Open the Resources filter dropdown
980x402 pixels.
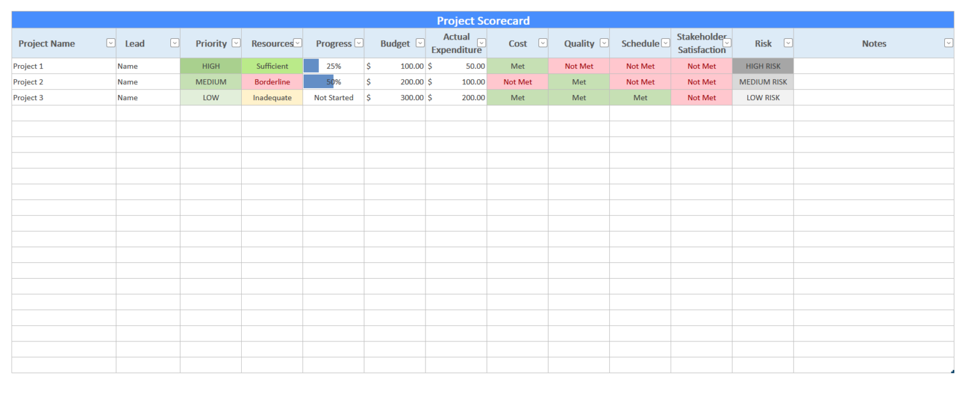coord(297,43)
